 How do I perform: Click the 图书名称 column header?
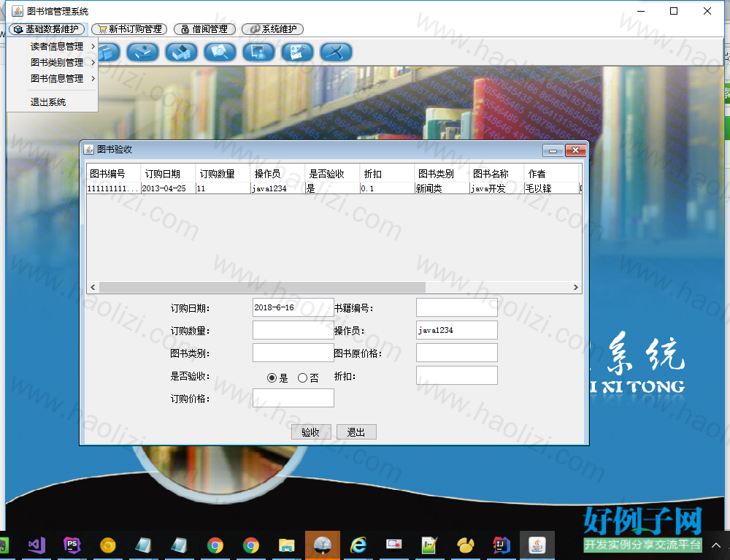(x=496, y=174)
